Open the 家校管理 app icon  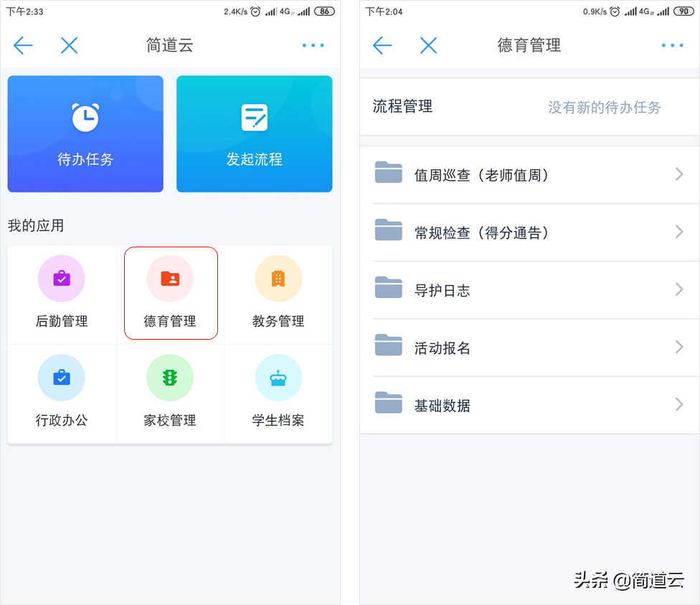point(170,378)
